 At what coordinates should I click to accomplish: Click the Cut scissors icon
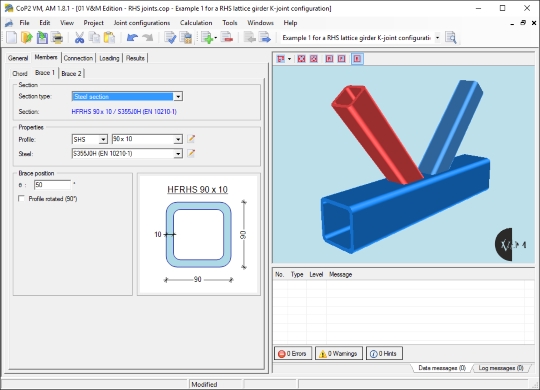(79, 38)
